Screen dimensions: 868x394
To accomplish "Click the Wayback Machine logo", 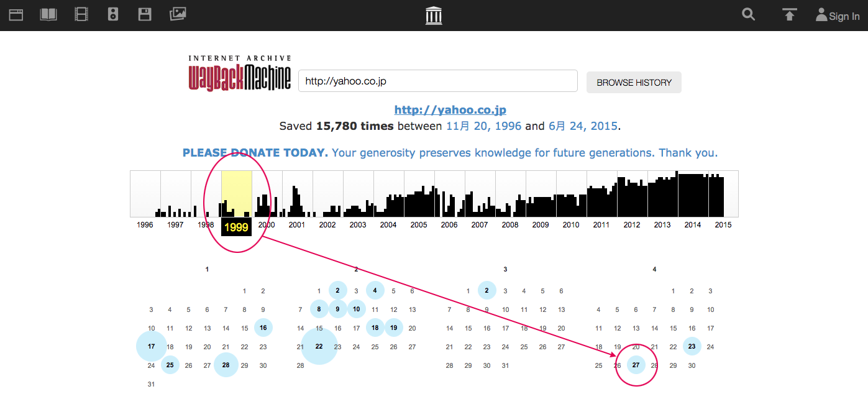I will [x=239, y=74].
